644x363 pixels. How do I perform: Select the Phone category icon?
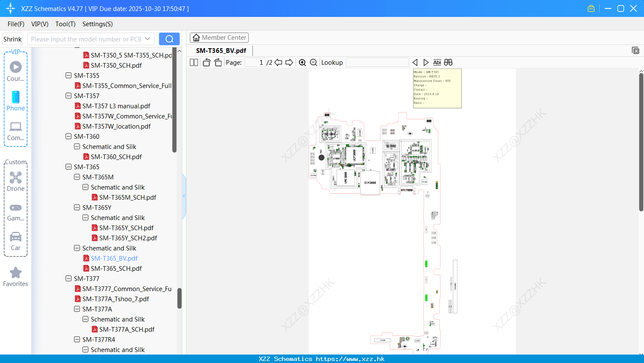point(16,101)
